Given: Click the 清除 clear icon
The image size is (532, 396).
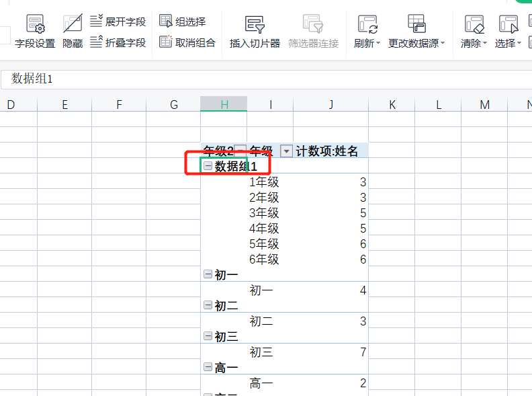Looking at the screenshot, I should point(474,24).
